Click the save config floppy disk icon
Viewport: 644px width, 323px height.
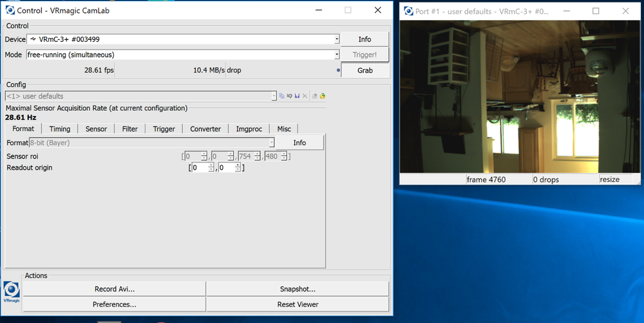pos(297,96)
